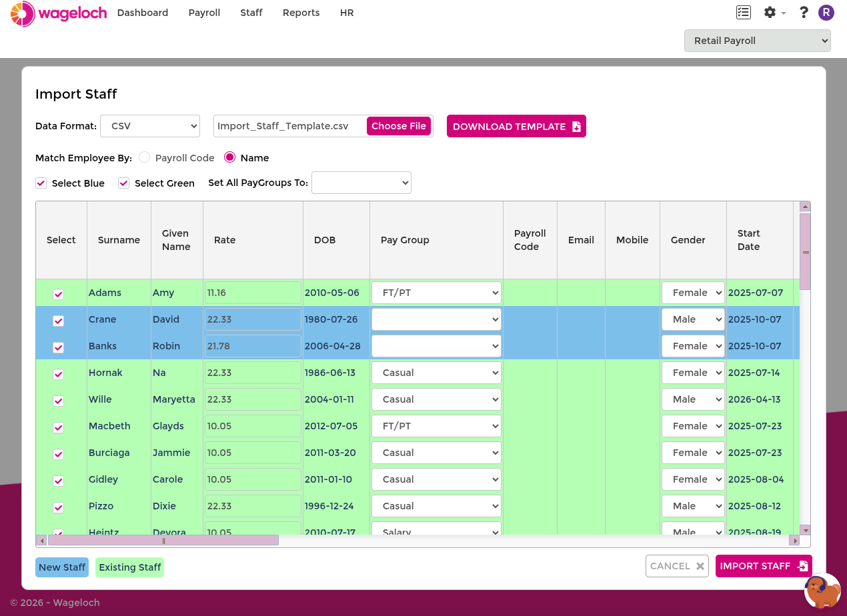The height and width of the screenshot is (616, 847).
Task: Click the table scroll up arrow
Action: click(805, 207)
